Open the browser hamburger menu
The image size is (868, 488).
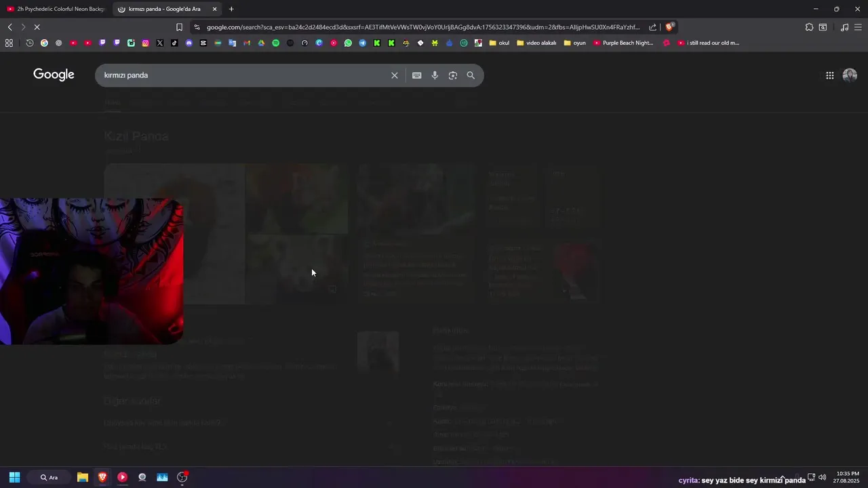tap(858, 27)
